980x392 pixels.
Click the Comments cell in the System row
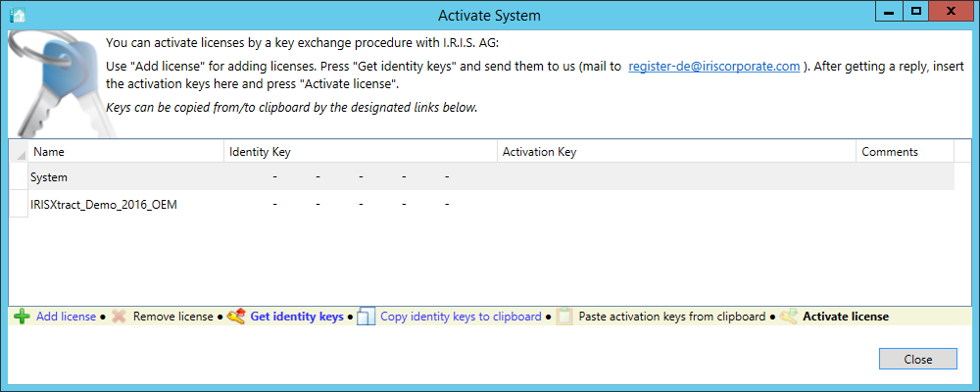point(904,176)
